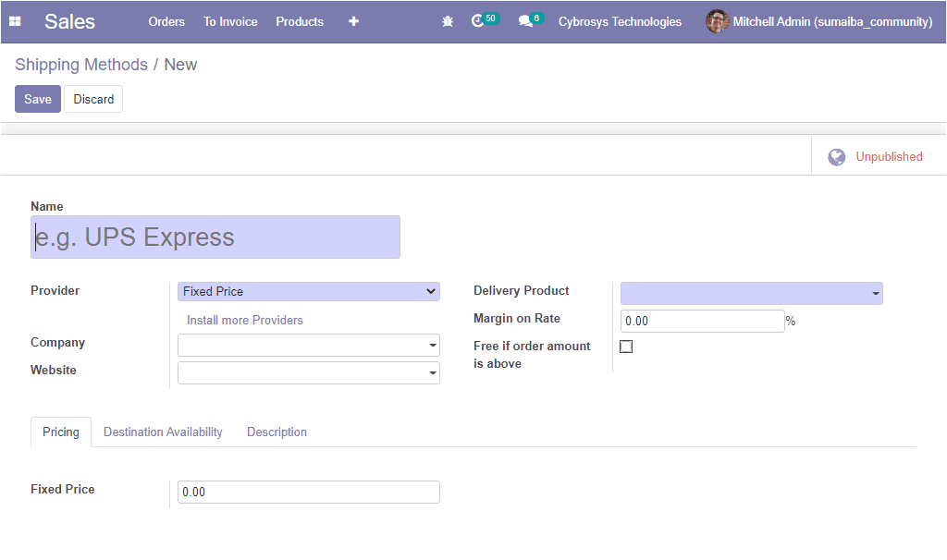Toggle Free if order amount checkbox
Viewport: 947px width, 560px height.
pos(626,347)
